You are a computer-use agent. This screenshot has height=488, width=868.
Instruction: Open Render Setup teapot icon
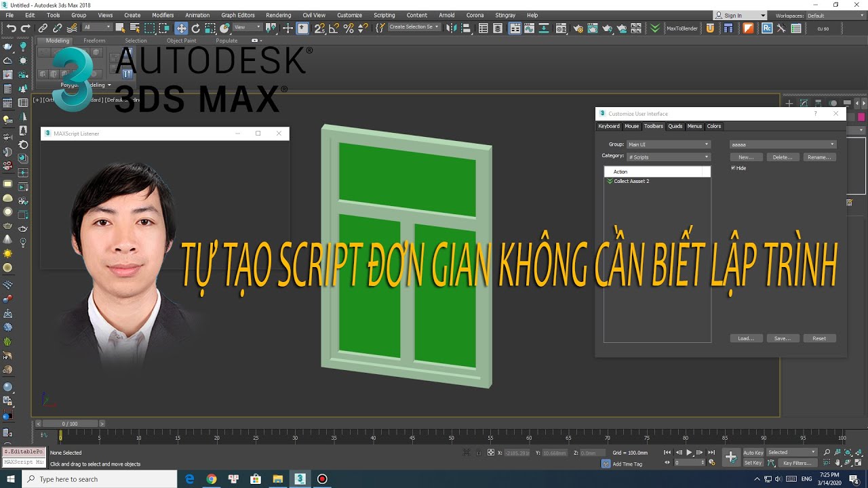(578, 28)
